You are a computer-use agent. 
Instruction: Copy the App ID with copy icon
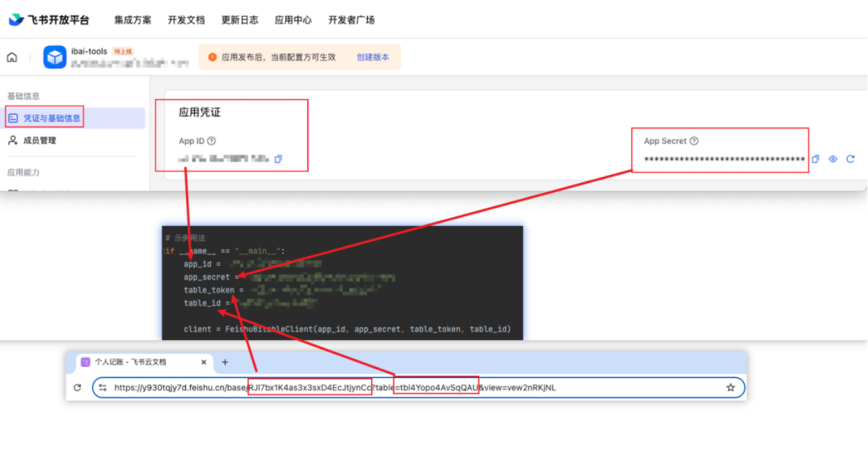[278, 159]
